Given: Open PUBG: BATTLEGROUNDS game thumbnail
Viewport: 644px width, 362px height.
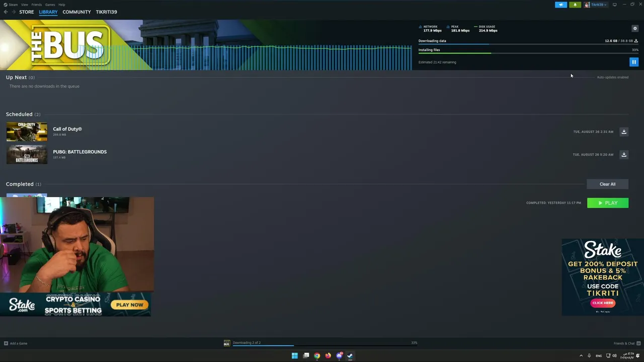Looking at the screenshot, I should pyautogui.click(x=27, y=154).
